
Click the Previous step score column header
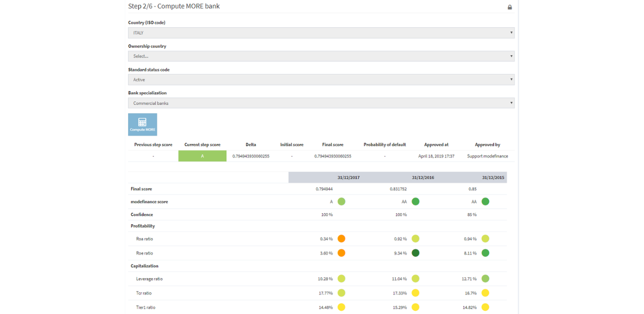[153, 145]
